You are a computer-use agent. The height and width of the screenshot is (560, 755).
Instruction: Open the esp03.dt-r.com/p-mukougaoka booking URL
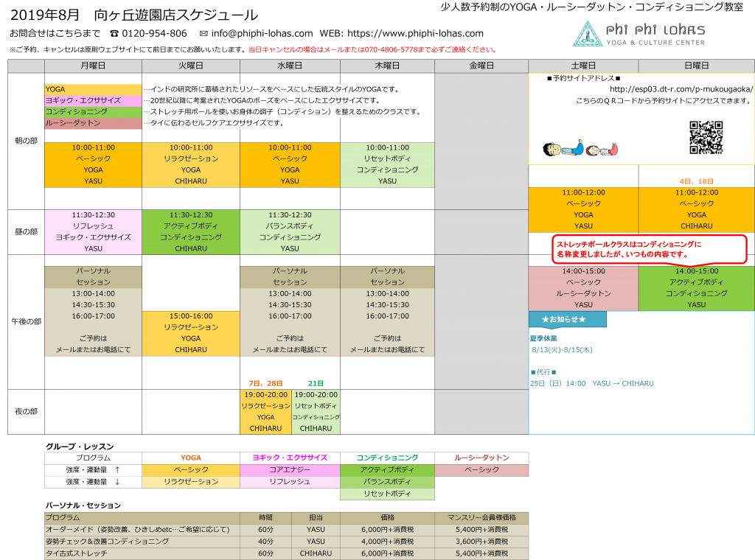point(681,89)
